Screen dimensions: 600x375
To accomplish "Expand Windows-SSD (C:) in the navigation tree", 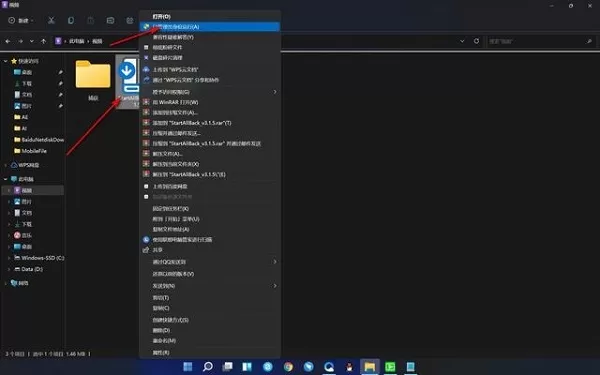I will (9, 258).
